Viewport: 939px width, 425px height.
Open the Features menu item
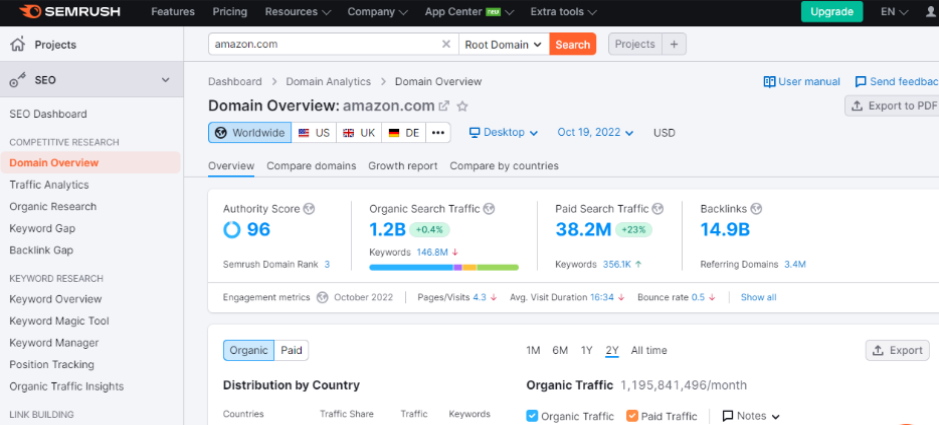172,11
